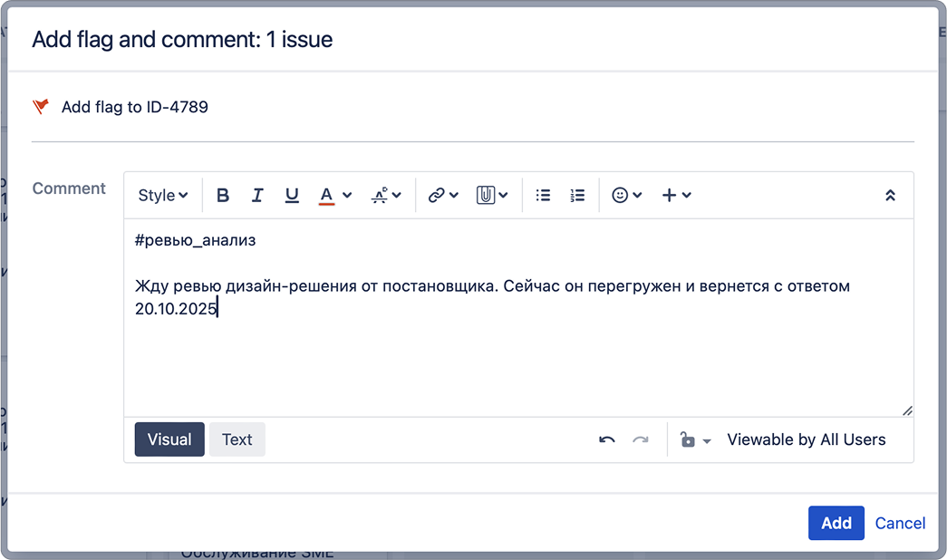Screen dimensions: 947x560
Task: Expand link options dropdown arrow
Action: [454, 195]
